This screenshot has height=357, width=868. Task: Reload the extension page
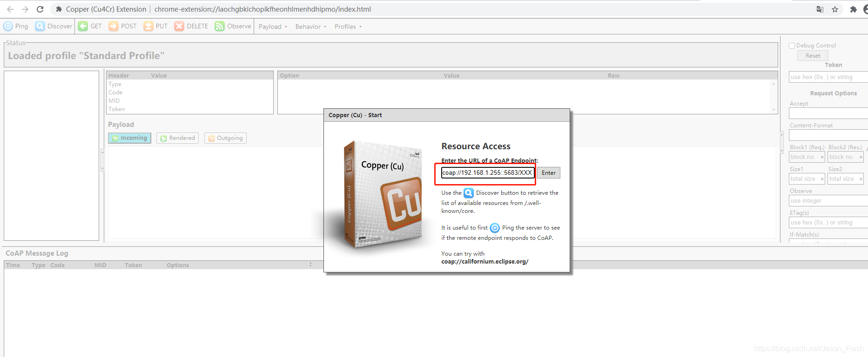coord(40,9)
